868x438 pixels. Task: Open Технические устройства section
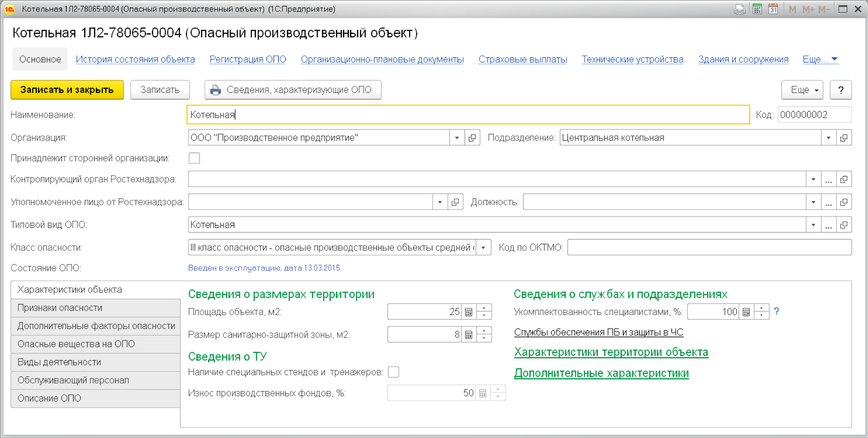coord(633,59)
